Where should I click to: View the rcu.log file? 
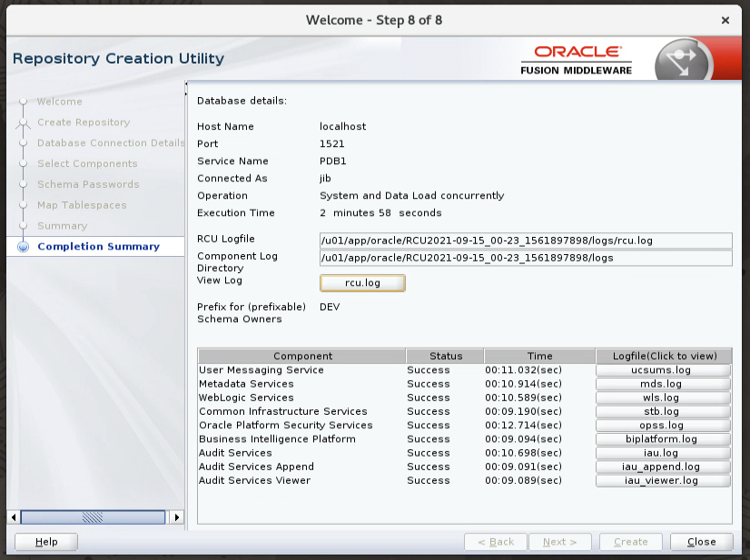coord(362,283)
